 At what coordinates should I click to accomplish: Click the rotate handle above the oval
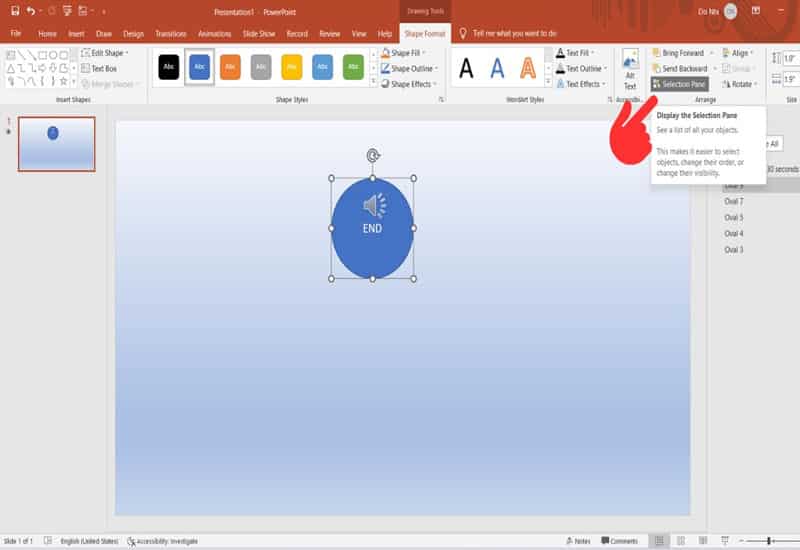tap(373, 155)
